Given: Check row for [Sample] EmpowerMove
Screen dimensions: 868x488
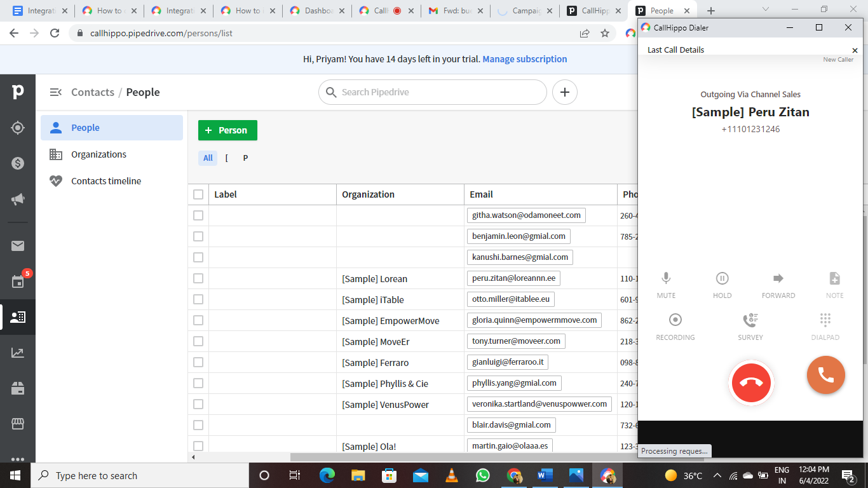Looking at the screenshot, I should point(198,320).
